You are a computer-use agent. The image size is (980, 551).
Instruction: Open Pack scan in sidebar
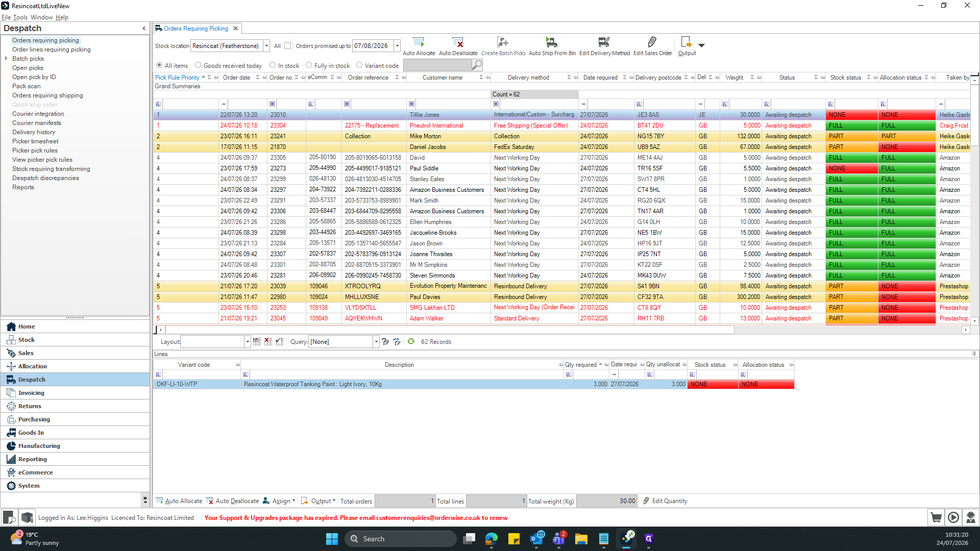(x=27, y=86)
